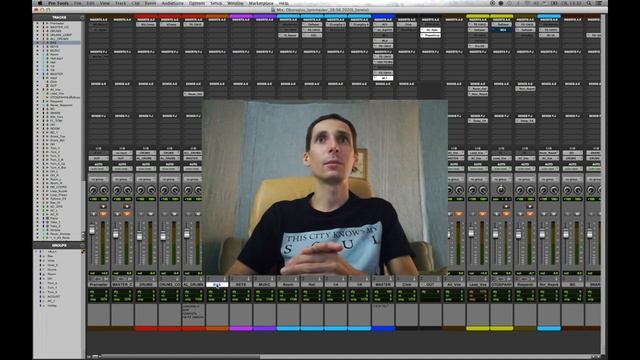Select the Lead_Vox track name button
This screenshot has width=640, height=360.
pos(478,284)
